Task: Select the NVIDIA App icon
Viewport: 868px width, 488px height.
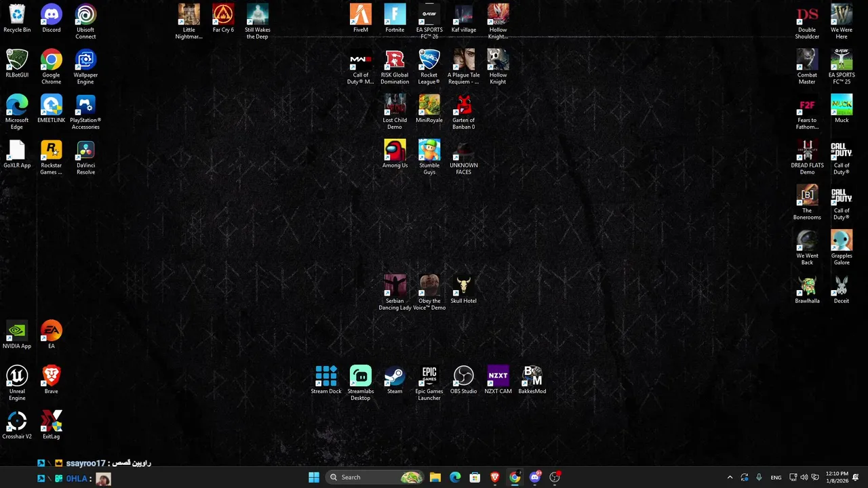Action: point(17,335)
